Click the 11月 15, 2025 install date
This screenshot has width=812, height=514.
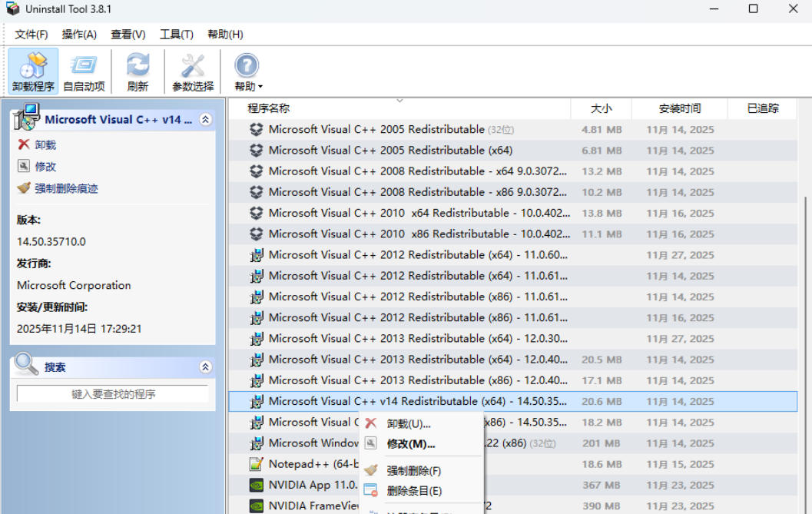point(680,464)
